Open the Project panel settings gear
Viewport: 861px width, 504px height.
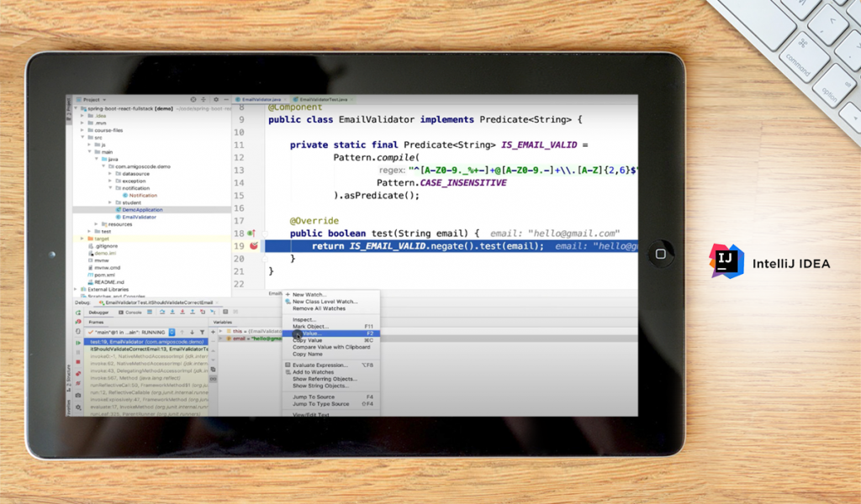click(216, 100)
